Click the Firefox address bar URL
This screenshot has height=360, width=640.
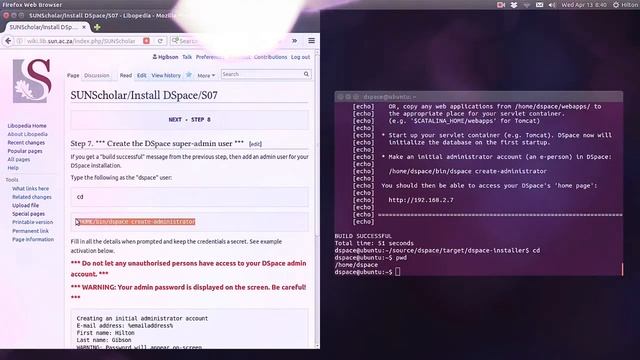tap(81, 41)
